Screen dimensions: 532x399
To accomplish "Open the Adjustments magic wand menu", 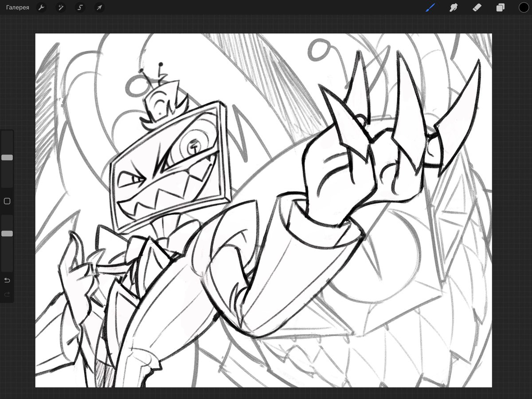I will click(61, 8).
